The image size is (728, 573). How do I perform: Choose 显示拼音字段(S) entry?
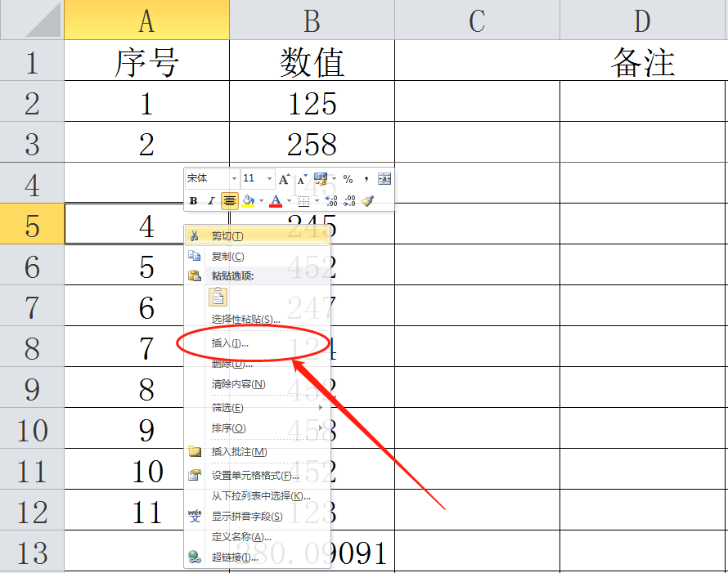258,517
